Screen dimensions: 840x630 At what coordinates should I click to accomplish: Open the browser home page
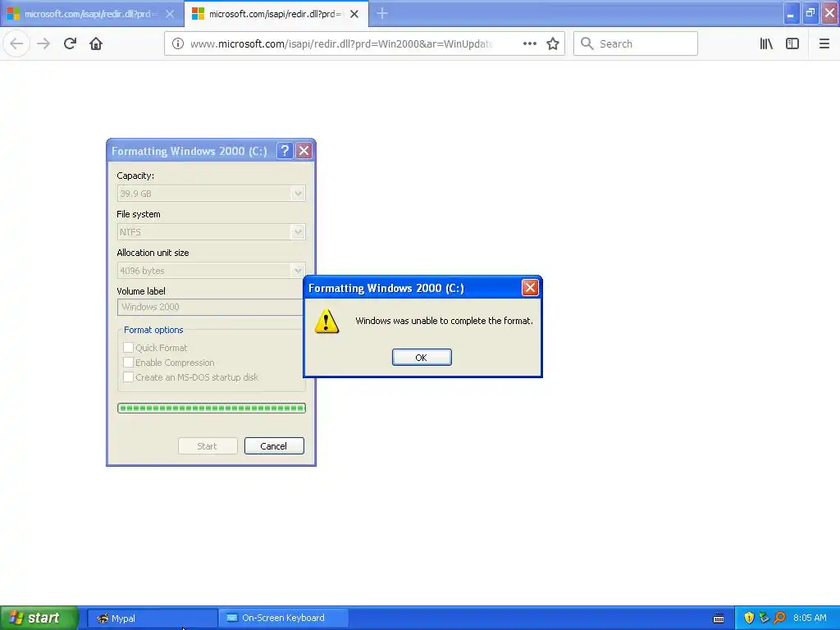(96, 43)
